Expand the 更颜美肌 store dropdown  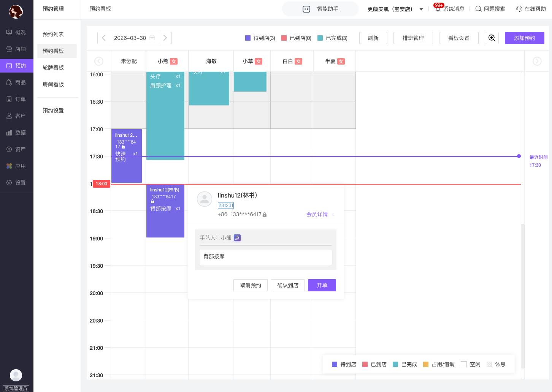421,9
